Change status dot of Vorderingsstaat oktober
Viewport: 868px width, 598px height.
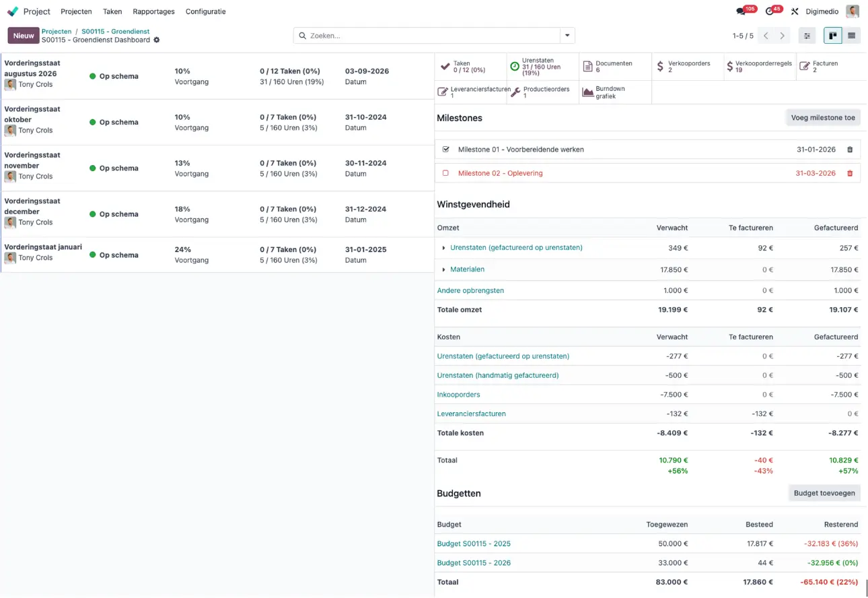coord(93,123)
